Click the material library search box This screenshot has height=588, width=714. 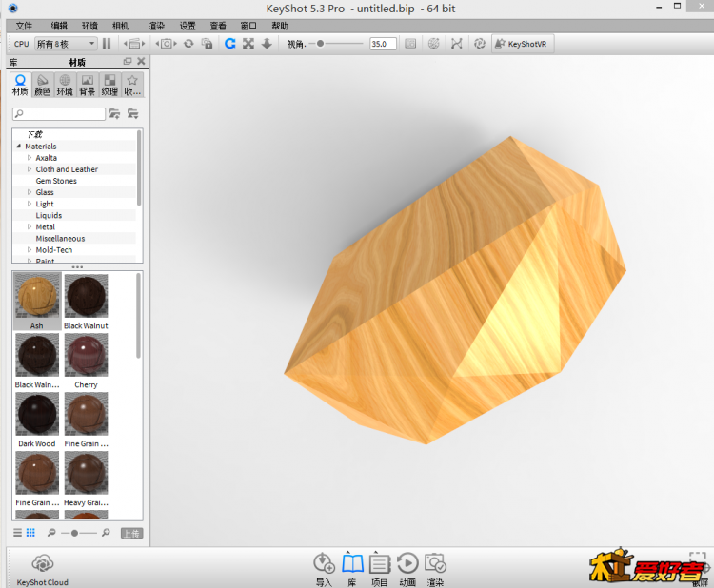tap(59, 114)
